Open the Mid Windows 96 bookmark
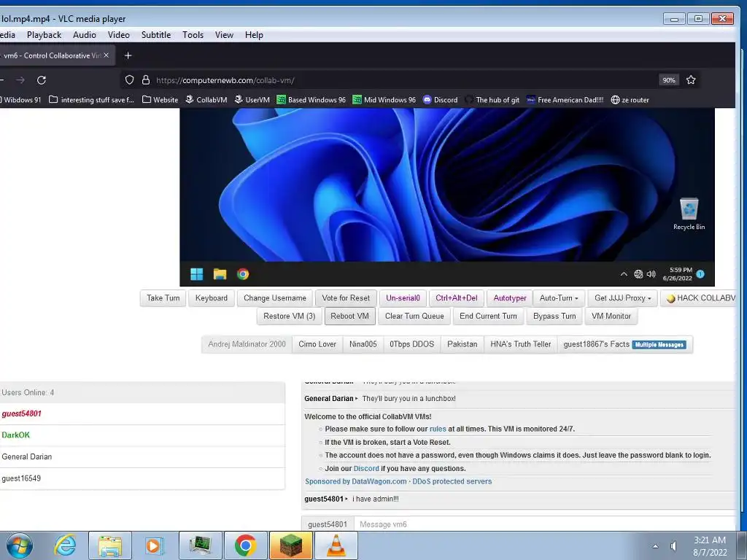747x560 pixels. (384, 99)
